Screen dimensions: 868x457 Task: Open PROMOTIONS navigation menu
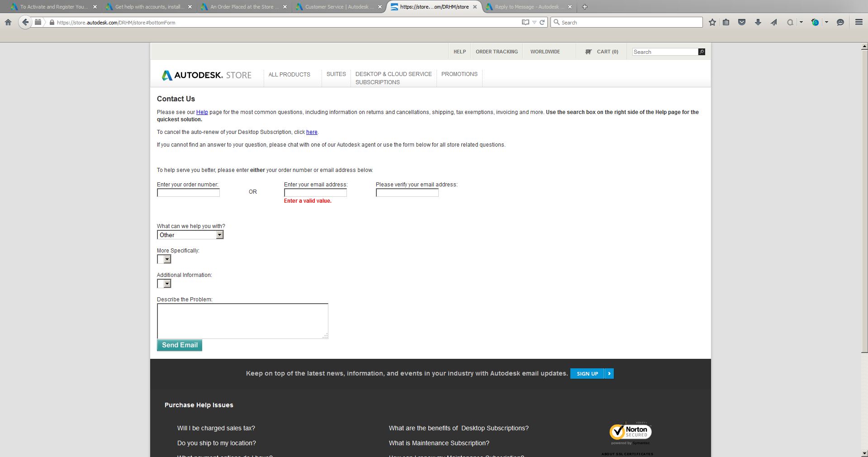(x=459, y=74)
